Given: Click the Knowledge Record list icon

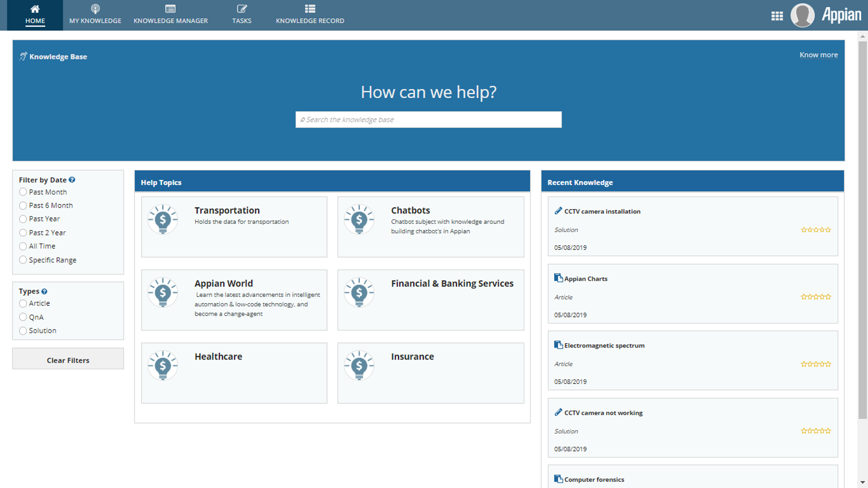Looking at the screenshot, I should click(310, 9).
